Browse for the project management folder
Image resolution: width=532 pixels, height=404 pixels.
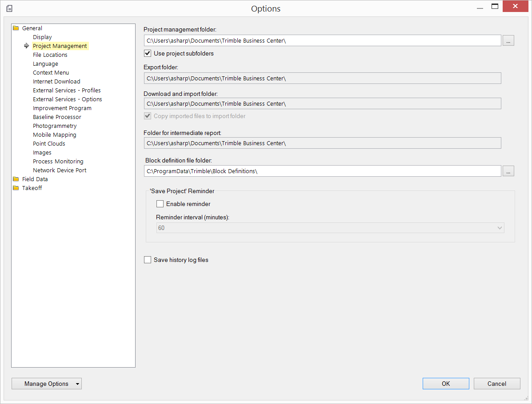(508, 40)
